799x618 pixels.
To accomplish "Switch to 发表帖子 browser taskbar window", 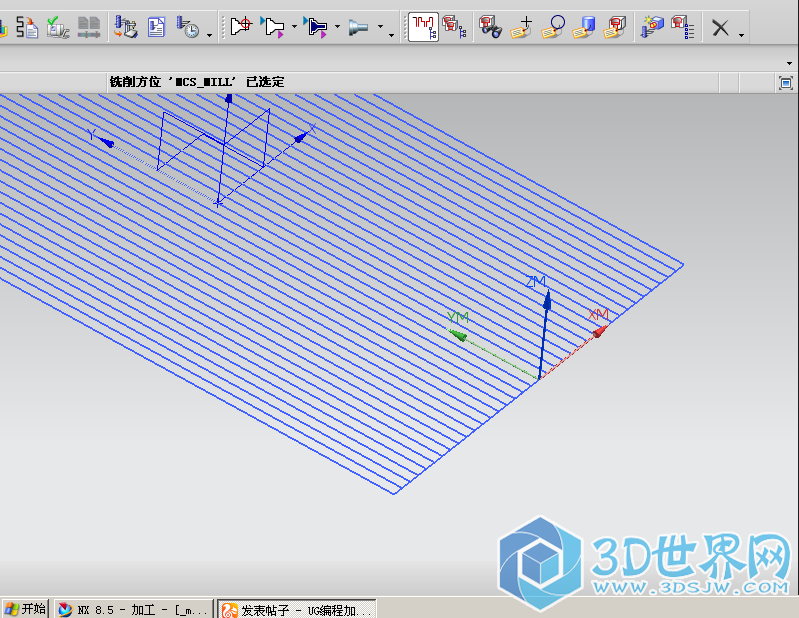I will (x=297, y=609).
